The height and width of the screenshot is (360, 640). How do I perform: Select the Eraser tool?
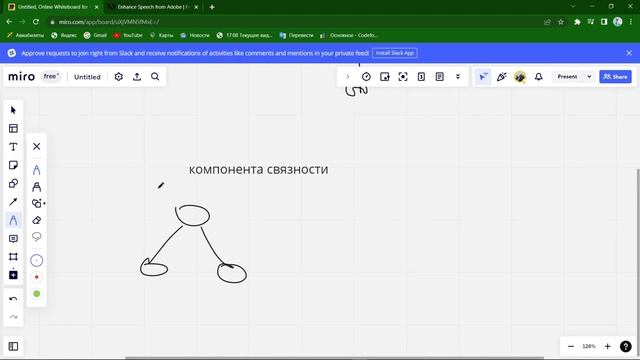click(37, 220)
